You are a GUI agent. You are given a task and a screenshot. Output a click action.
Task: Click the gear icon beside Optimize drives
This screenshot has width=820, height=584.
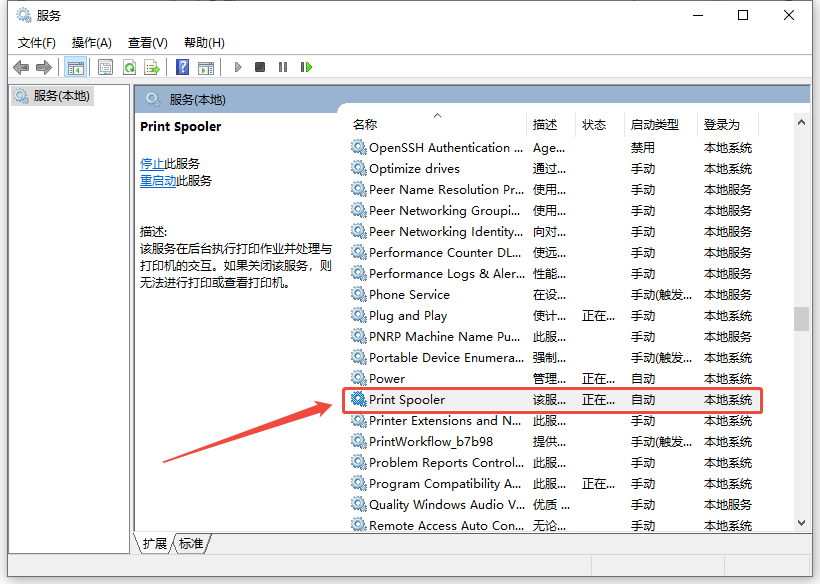tap(358, 168)
